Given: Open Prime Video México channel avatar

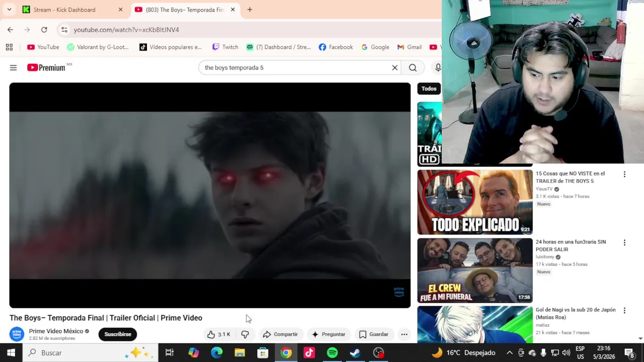Looking at the screenshot, I should pos(17,334).
